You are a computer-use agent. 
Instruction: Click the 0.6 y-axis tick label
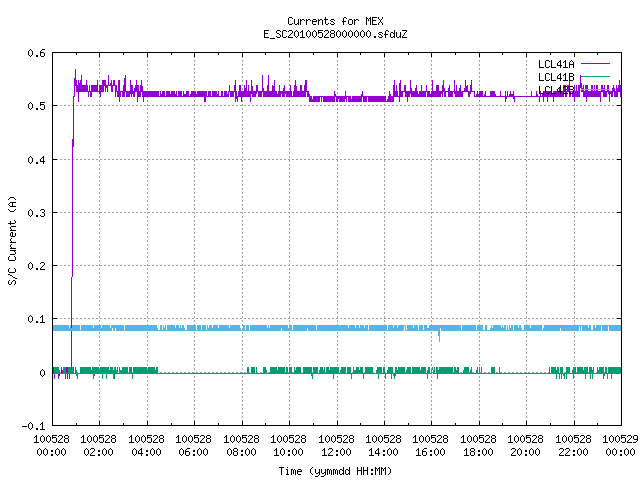click(x=36, y=53)
